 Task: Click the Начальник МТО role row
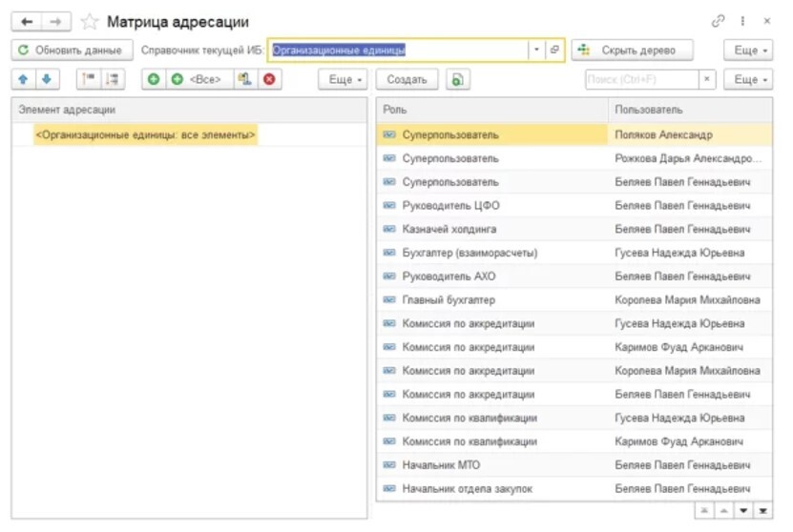574,465
